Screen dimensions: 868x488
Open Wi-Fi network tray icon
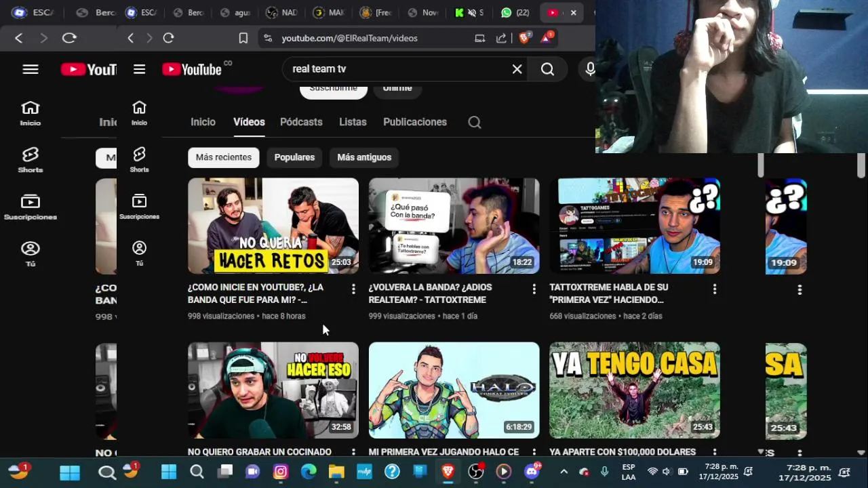tap(652, 472)
